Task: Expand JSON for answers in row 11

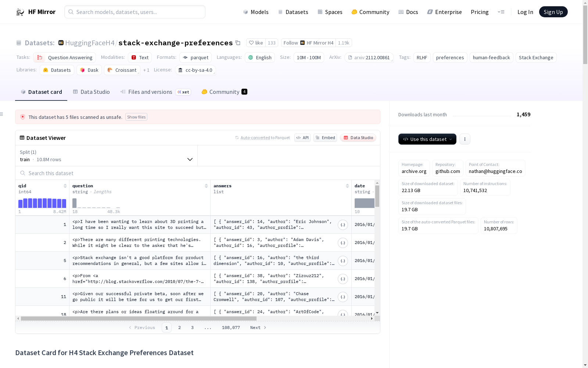Action: (343, 297)
